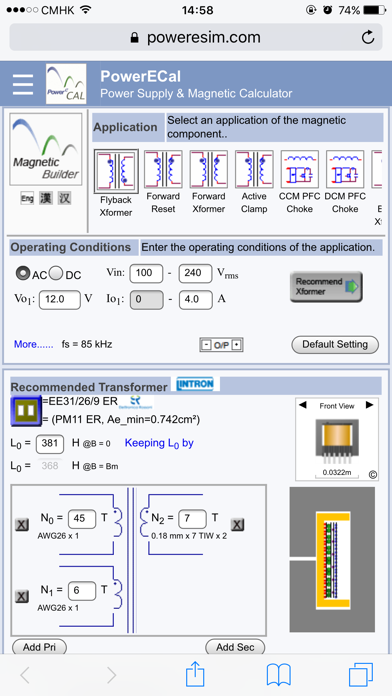392x696 pixels.
Task: Open the Safari share sheet
Action: coord(195,675)
